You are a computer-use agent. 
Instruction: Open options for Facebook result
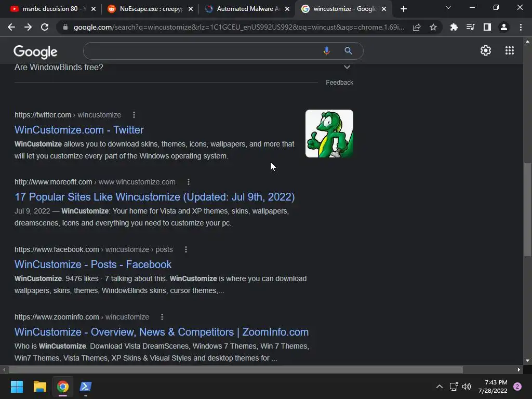[186, 249]
